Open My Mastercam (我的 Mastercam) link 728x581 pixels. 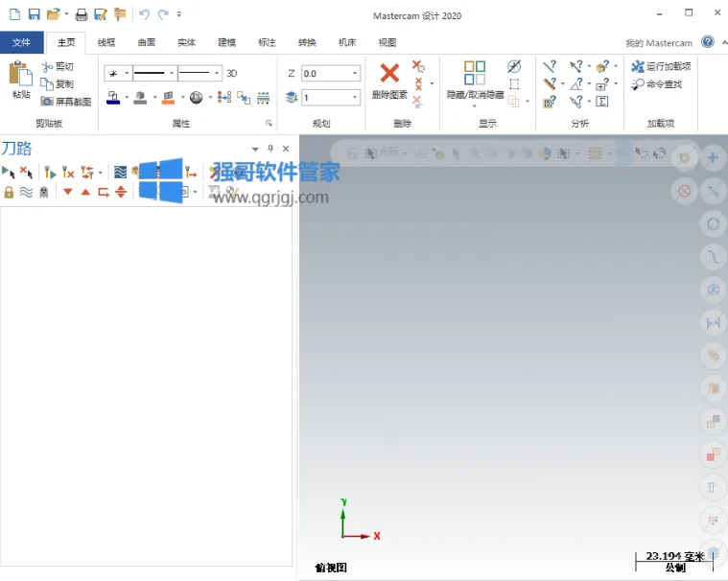pyautogui.click(x=658, y=43)
